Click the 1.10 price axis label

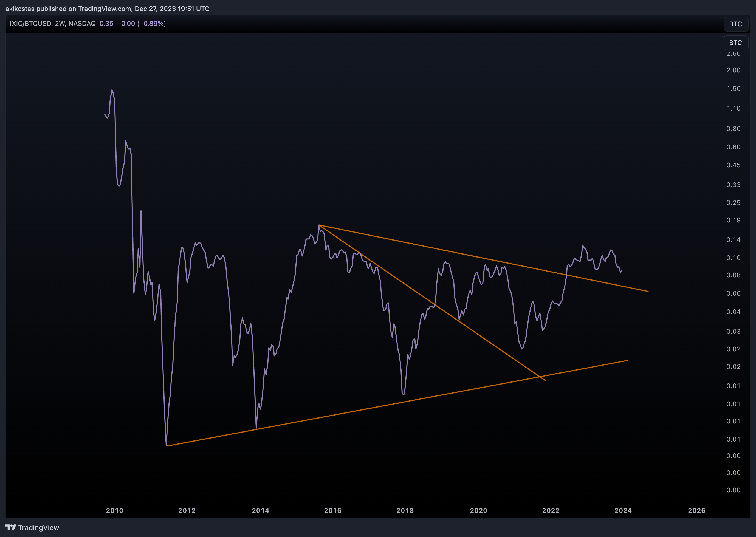tap(734, 108)
